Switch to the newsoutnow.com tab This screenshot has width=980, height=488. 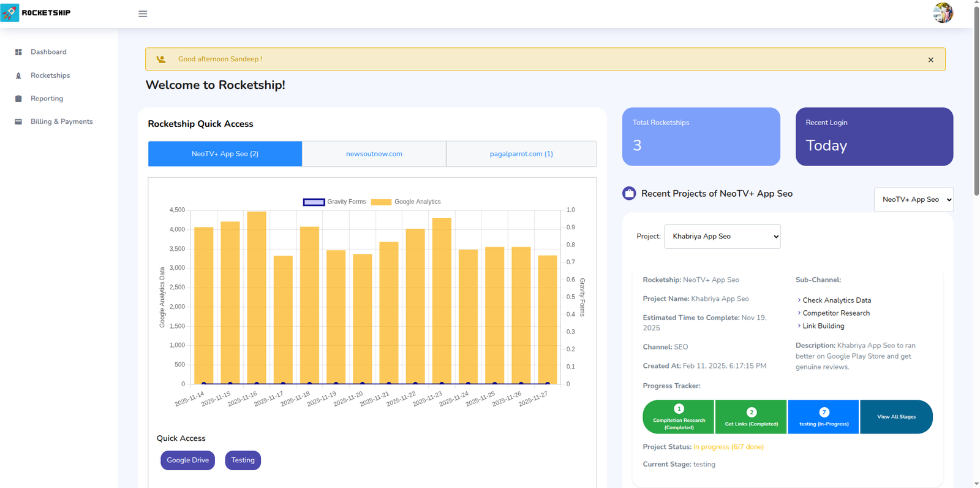tap(374, 154)
